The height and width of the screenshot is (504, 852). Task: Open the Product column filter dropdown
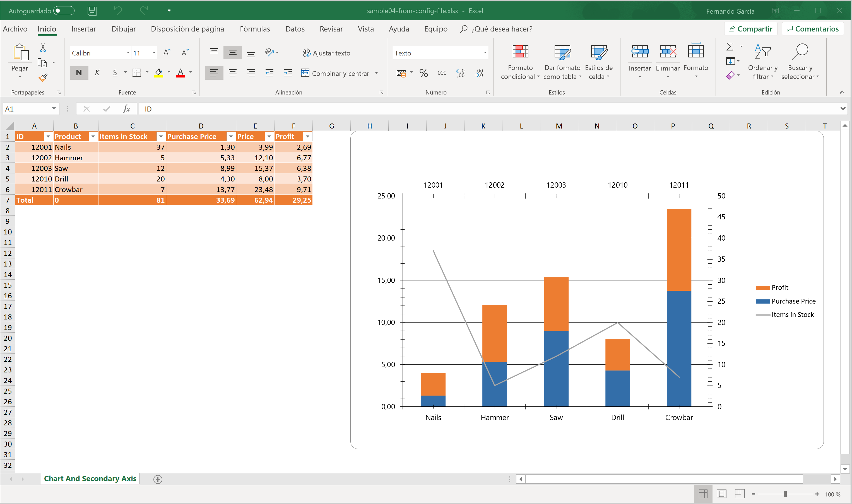click(93, 137)
